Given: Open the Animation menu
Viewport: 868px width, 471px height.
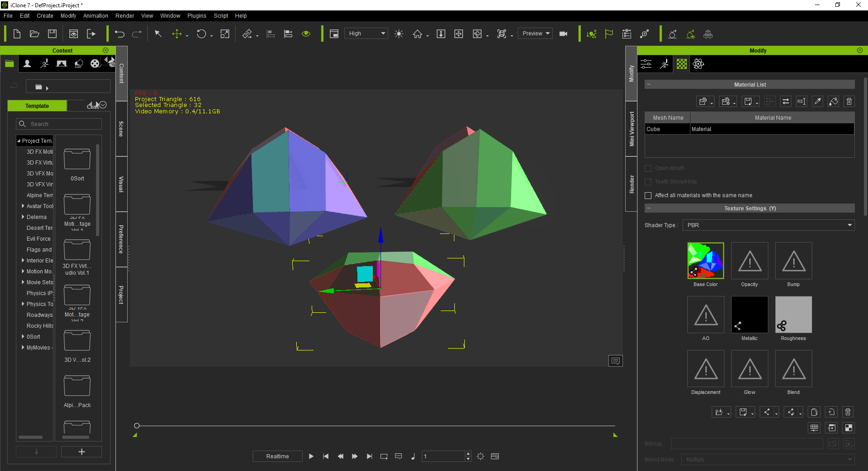Looking at the screenshot, I should pos(96,16).
